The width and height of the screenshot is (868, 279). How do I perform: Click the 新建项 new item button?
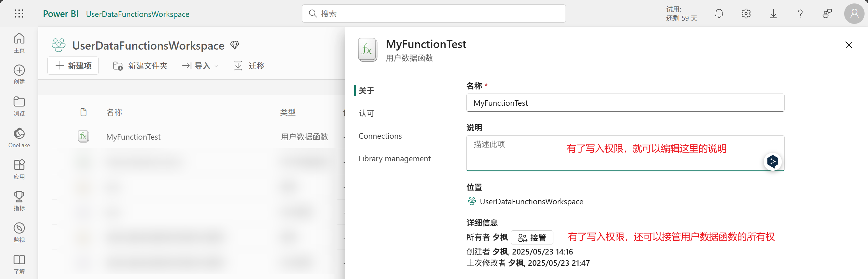73,66
